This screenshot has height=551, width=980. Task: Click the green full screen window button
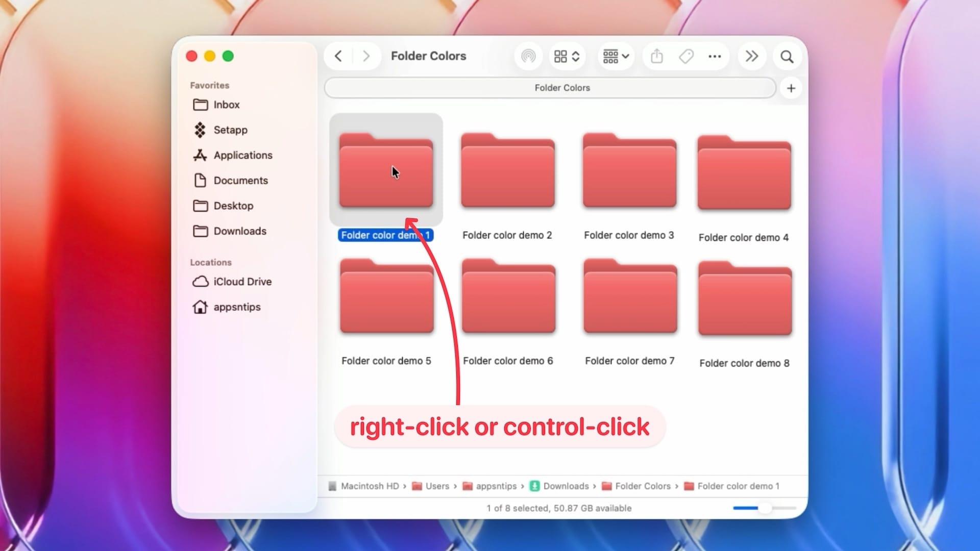pyautogui.click(x=228, y=56)
